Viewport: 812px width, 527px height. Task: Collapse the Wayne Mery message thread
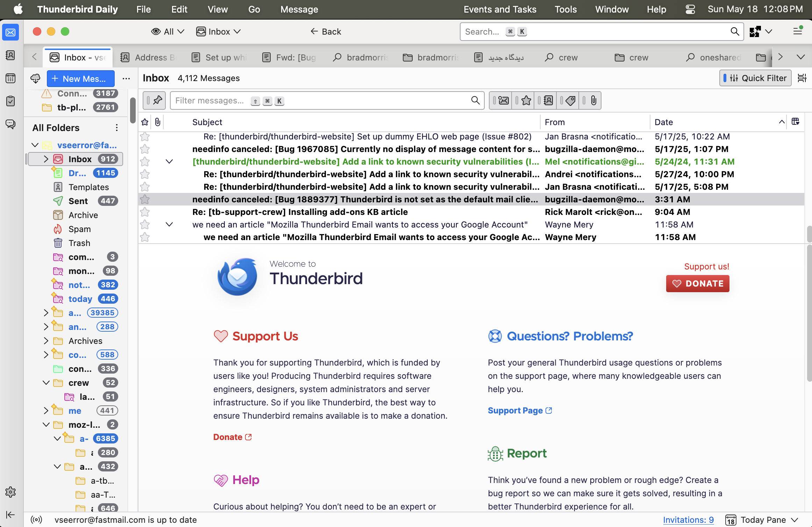(169, 224)
